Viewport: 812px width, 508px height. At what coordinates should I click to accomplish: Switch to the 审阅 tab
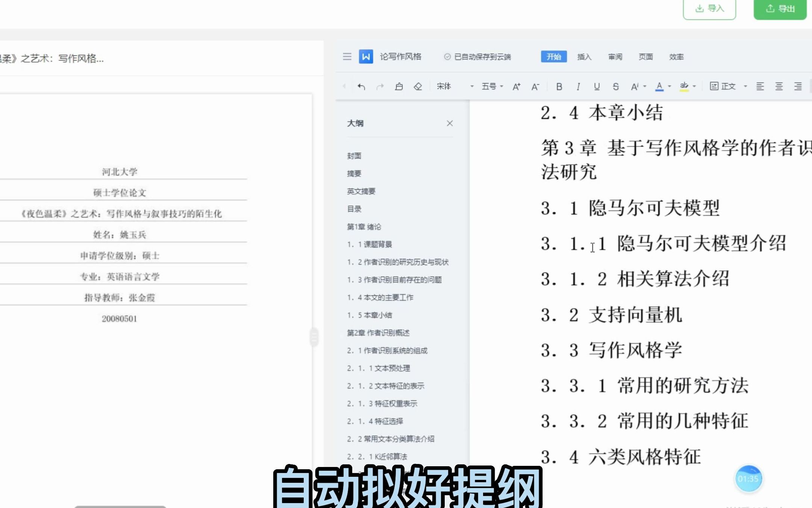pyautogui.click(x=615, y=57)
